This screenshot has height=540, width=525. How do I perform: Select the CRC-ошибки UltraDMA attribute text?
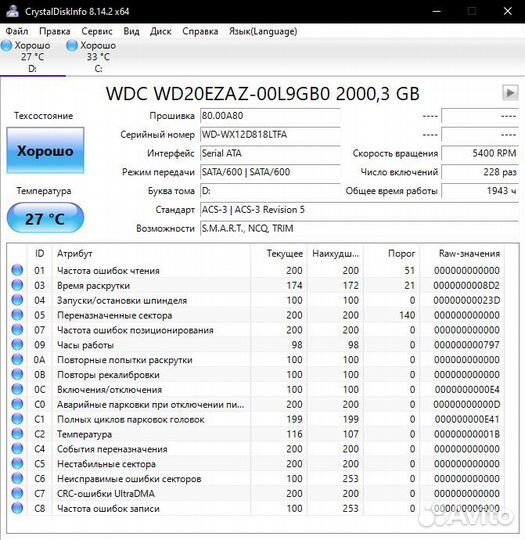tap(106, 494)
